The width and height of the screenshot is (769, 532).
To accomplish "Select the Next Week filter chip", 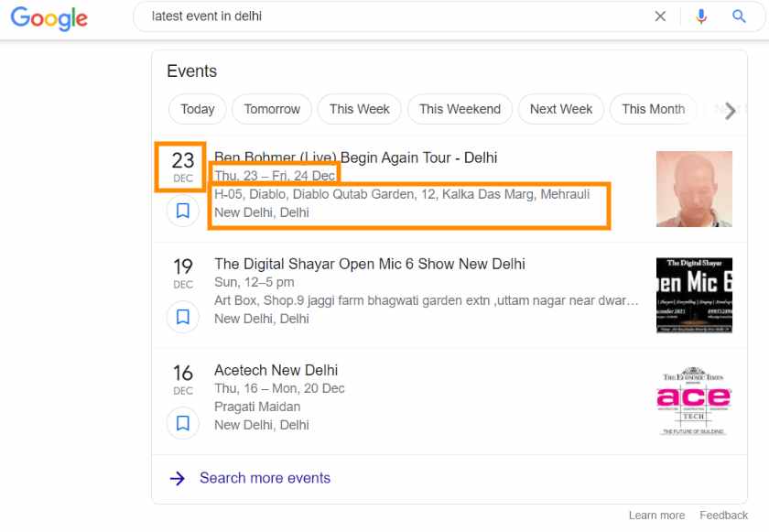I will pos(560,109).
